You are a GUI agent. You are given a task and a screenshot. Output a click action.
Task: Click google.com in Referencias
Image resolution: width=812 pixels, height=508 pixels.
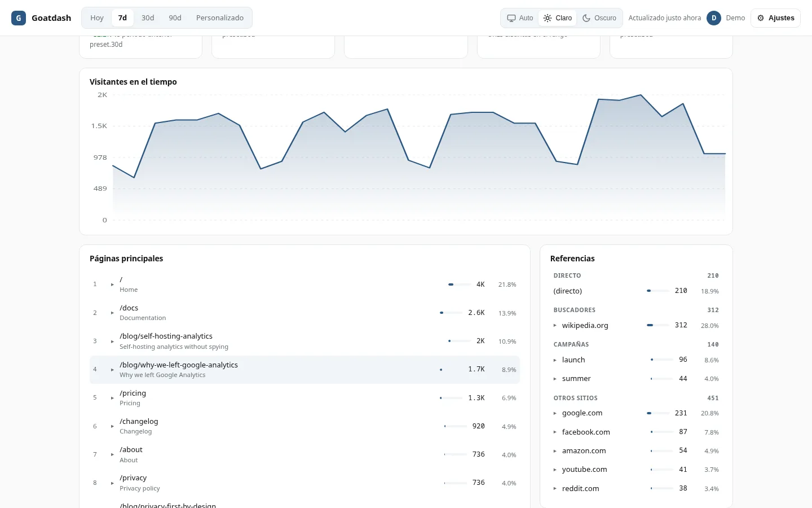tap(582, 413)
